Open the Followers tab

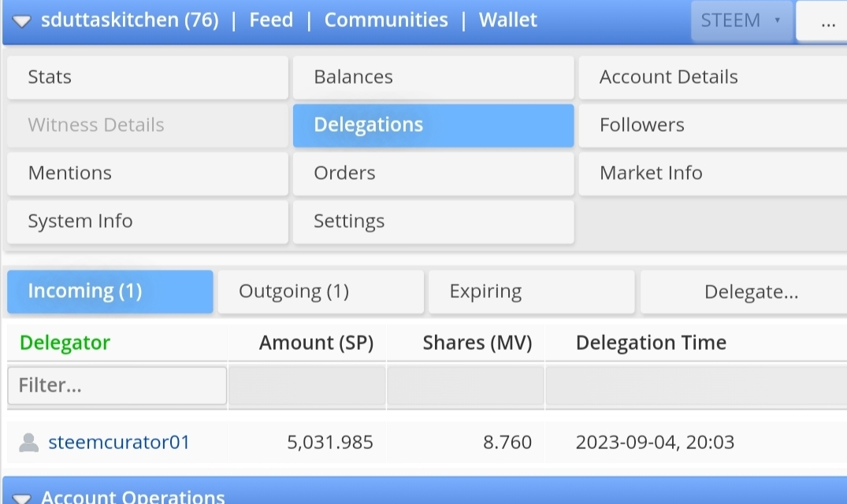point(713,125)
